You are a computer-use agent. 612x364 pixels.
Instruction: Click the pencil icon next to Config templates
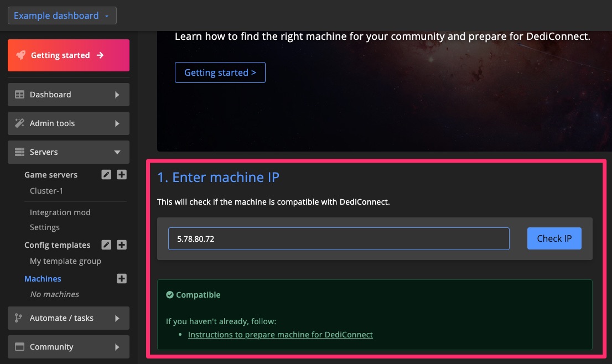(106, 245)
